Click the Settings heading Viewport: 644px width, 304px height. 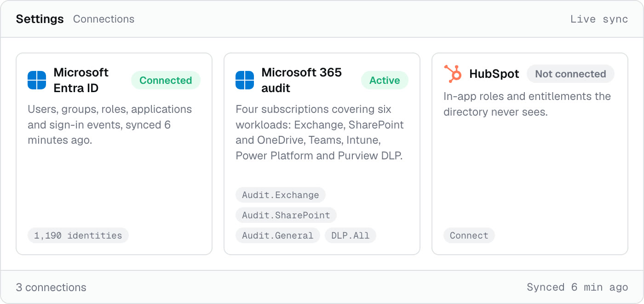tap(40, 19)
